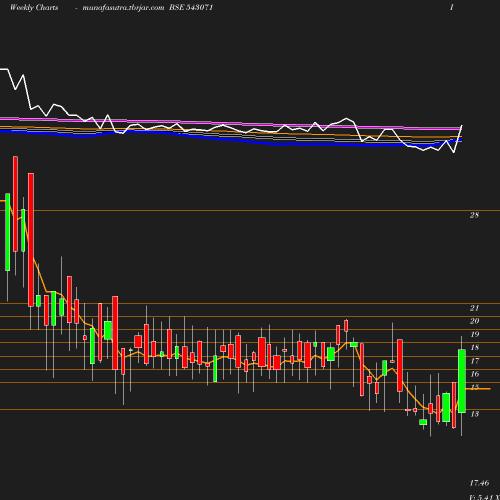
Task: Select the 21 price axis label
Action: 474,308
